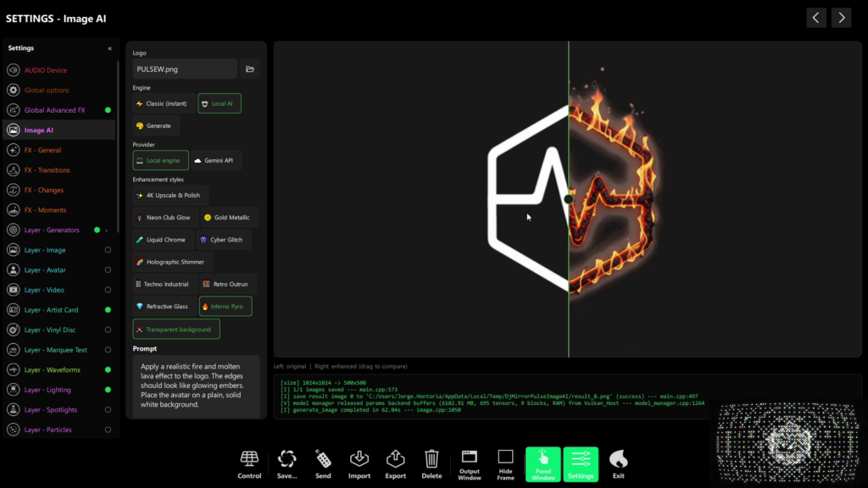Select Local AI engine

(x=220, y=103)
